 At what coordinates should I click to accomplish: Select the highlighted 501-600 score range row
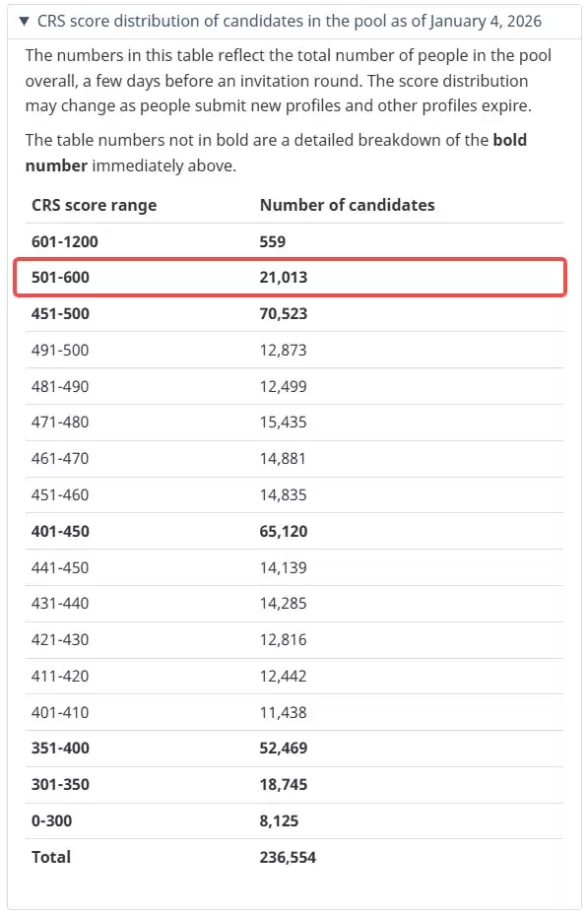click(290, 278)
